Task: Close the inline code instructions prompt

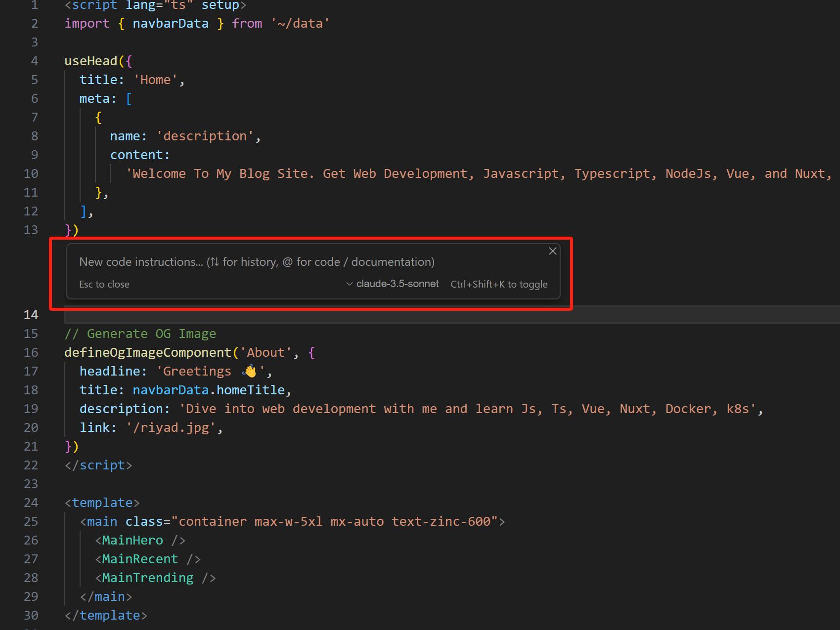Action: 552,251
